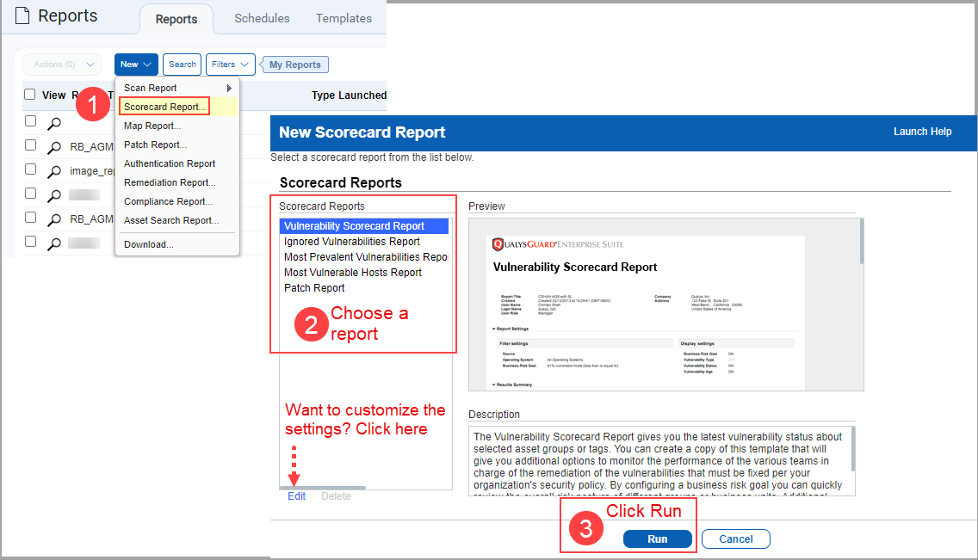Click magnifier icon in last report row
The image size is (978, 560).
pyautogui.click(x=54, y=243)
